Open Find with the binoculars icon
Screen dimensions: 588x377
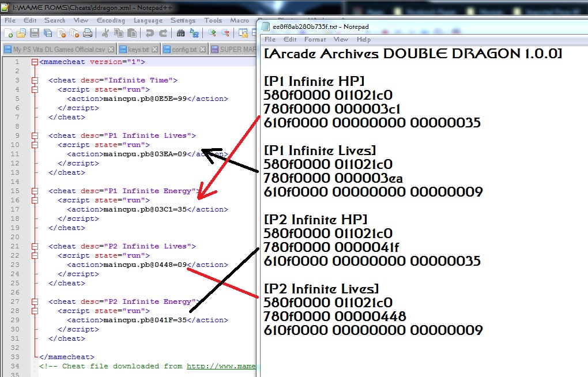point(181,33)
